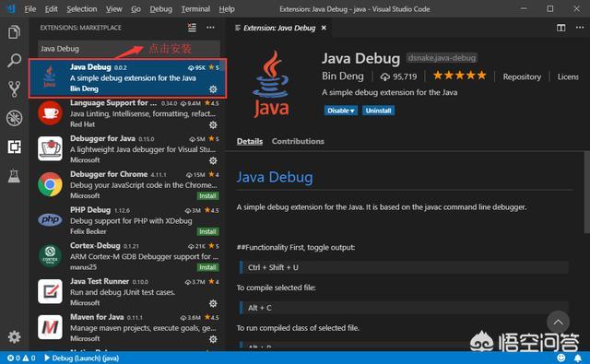The width and height of the screenshot is (590, 364).
Task: Open editor more actions ellipsis
Action: (580, 28)
